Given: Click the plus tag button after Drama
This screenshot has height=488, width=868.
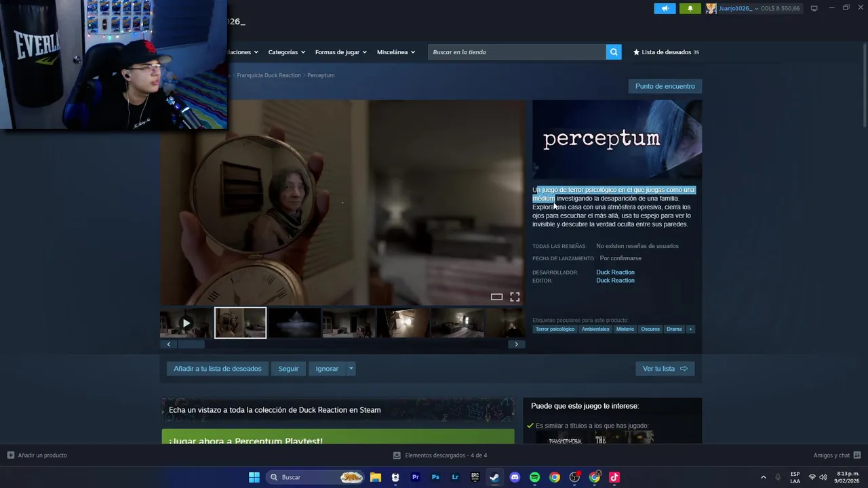Looking at the screenshot, I should [690, 329].
